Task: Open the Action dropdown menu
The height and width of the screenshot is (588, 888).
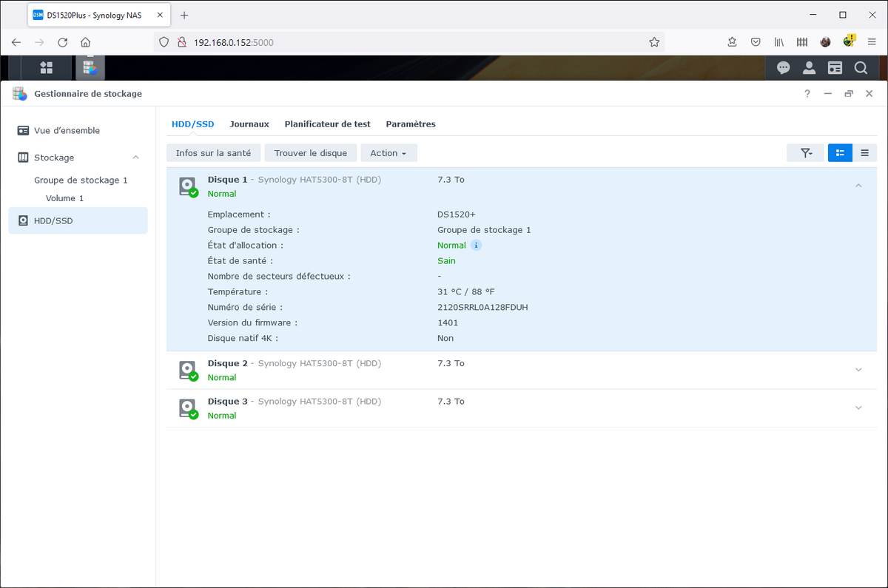Action: point(388,153)
